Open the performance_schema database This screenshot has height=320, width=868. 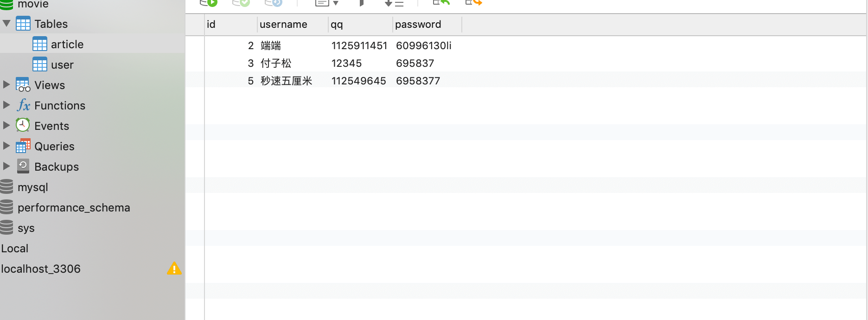point(73,208)
